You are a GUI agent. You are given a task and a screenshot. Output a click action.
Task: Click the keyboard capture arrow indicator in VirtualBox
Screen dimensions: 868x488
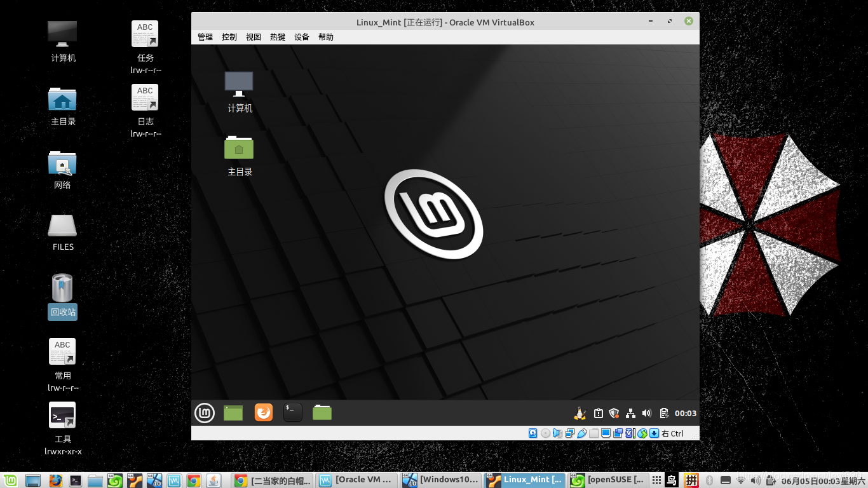(x=654, y=433)
